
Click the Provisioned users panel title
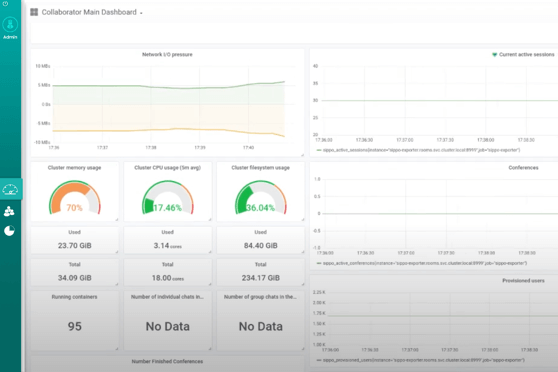pos(523,281)
